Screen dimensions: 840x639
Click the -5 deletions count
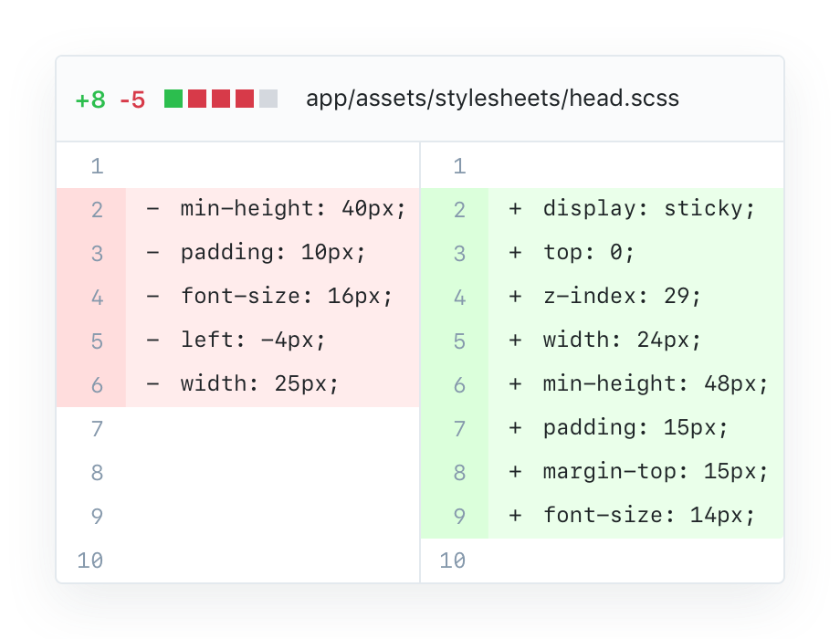pyautogui.click(x=132, y=100)
